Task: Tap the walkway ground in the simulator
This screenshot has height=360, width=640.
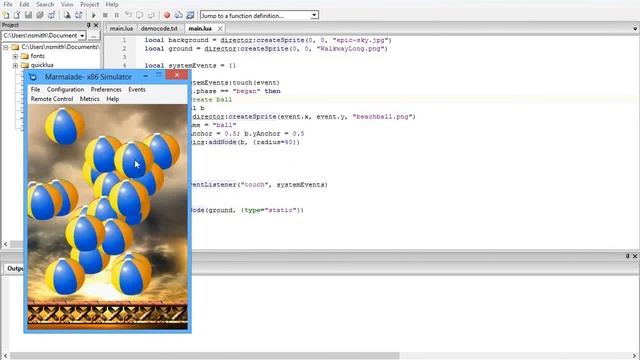Action: [107, 315]
